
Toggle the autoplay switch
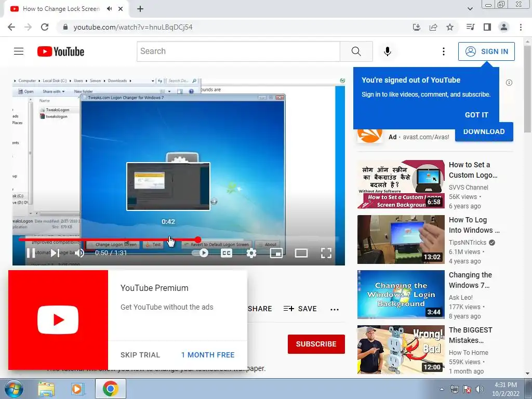pos(200,253)
